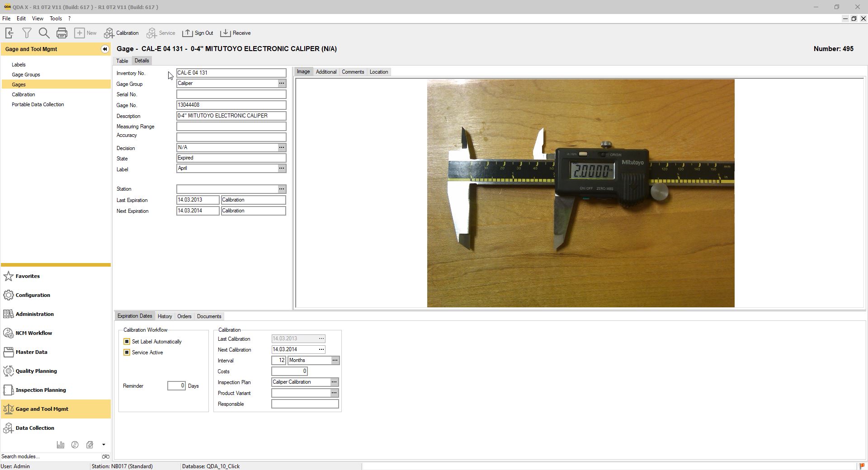This screenshot has width=868, height=470.
Task: Click the Sign Out toolbar icon
Action: coord(198,33)
